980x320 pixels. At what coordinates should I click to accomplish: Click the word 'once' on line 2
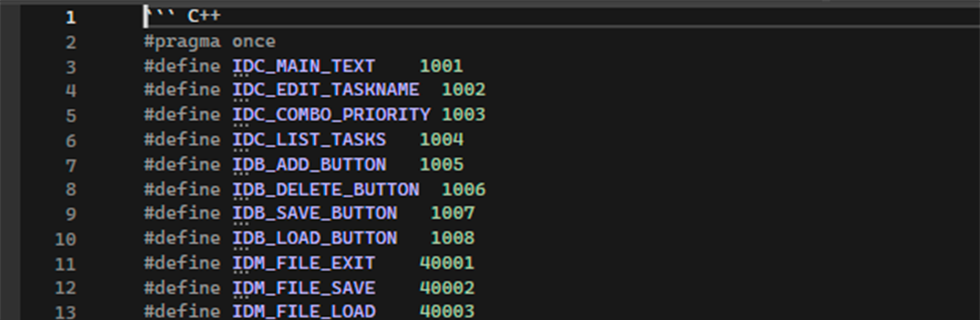(253, 42)
